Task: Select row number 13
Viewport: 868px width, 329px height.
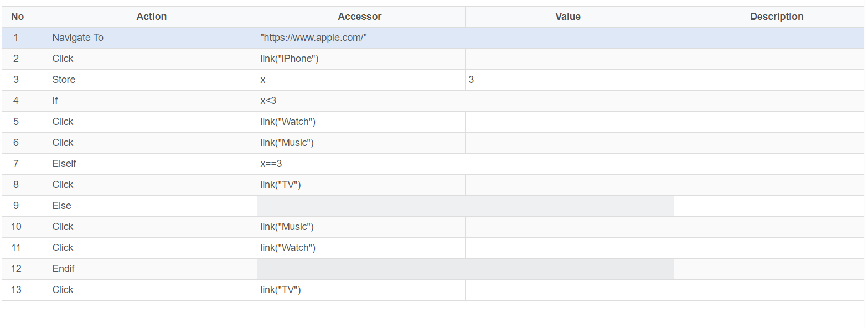Action: coord(15,290)
